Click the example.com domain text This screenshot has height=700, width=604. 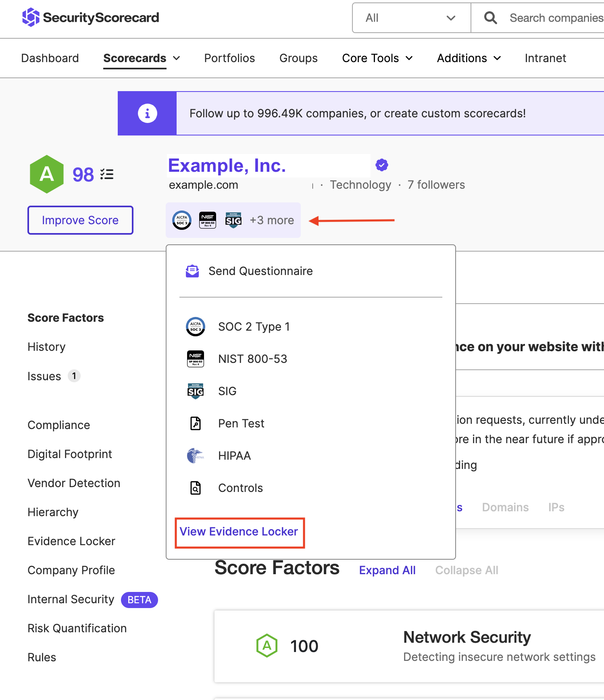click(x=204, y=185)
